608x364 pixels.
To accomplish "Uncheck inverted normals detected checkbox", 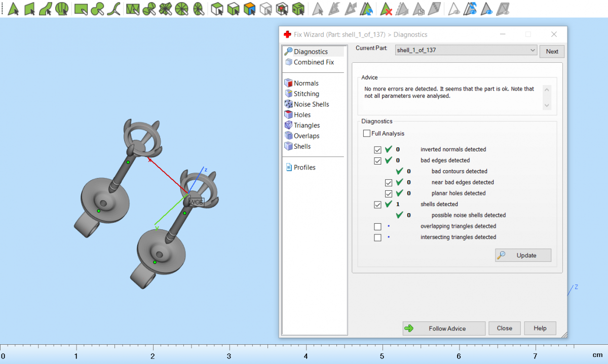I will click(x=377, y=150).
